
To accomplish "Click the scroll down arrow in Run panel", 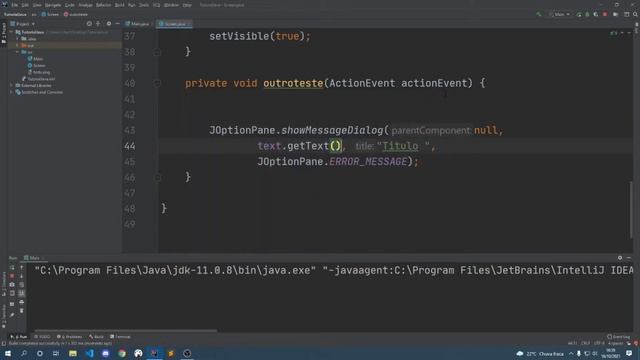I will click(x=22, y=276).
